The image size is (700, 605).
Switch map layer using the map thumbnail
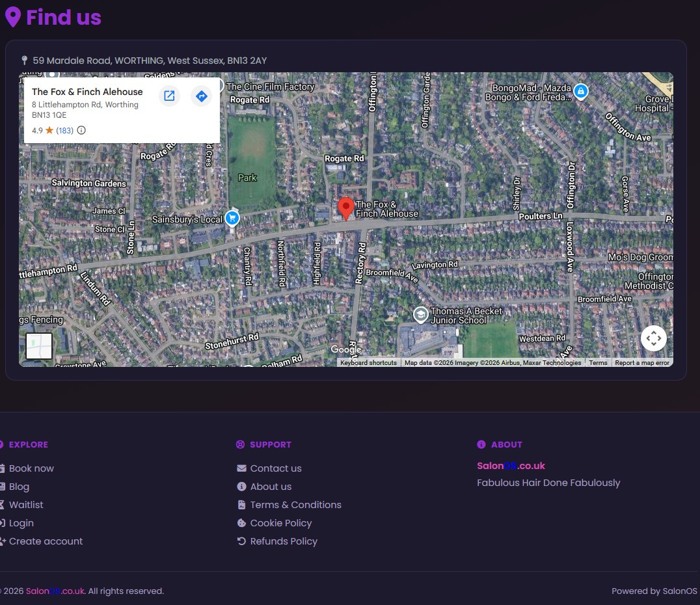pos(39,345)
